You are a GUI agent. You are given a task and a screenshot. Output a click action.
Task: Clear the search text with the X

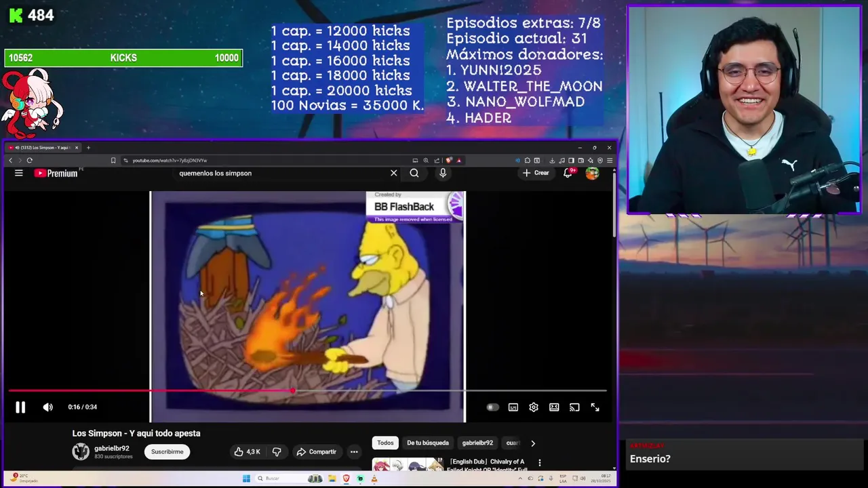393,173
